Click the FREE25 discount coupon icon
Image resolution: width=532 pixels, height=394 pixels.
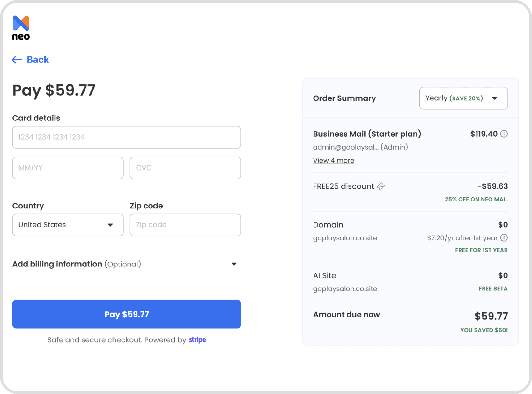tap(381, 186)
